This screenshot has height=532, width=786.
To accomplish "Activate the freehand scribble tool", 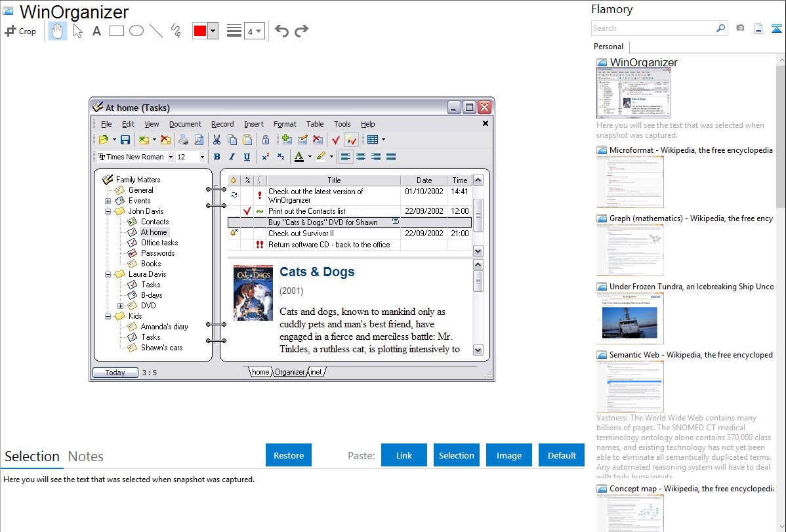I will tap(176, 31).
